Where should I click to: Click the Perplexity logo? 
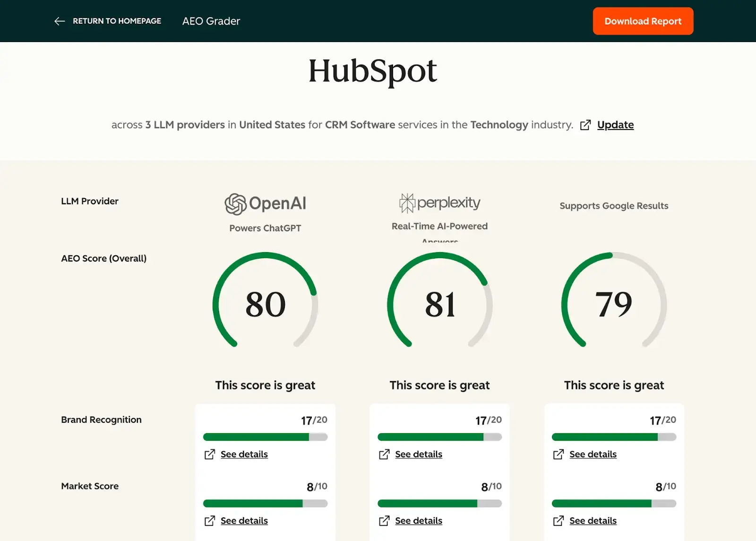[x=440, y=203]
